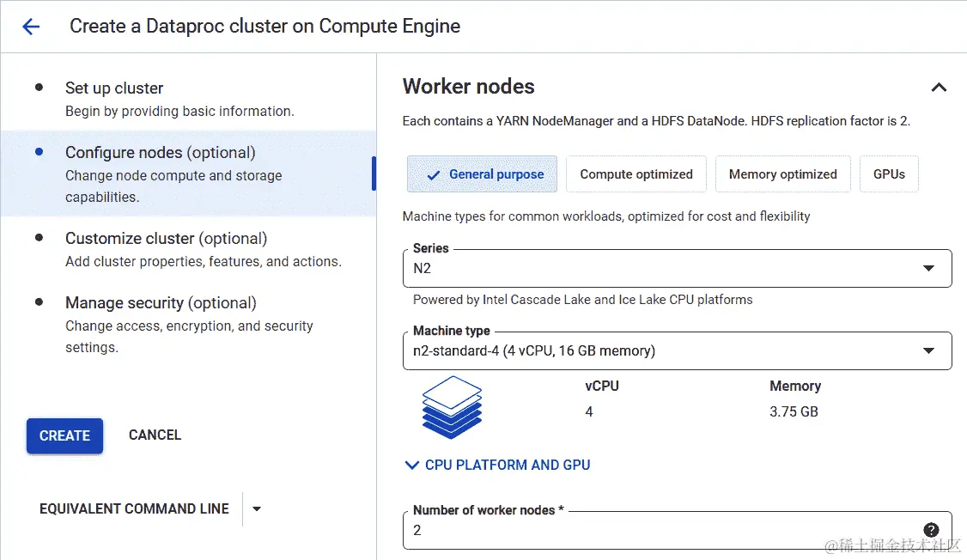Click the checkmark on General purpose chip
This screenshot has width=967, height=560.
point(434,175)
